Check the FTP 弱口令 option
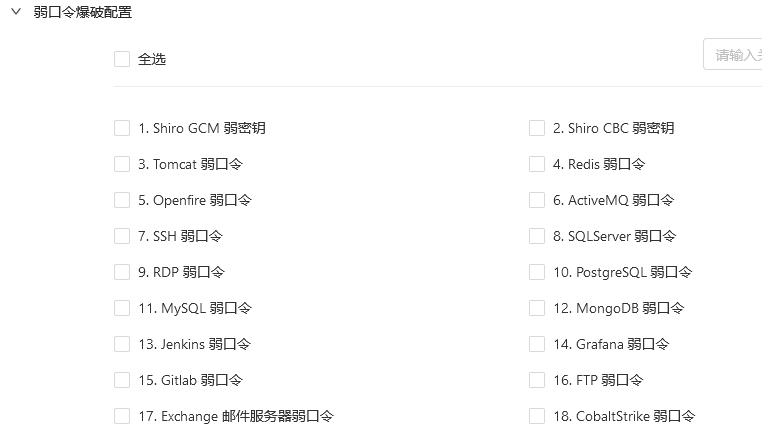The height and width of the screenshot is (446, 762). tap(537, 380)
